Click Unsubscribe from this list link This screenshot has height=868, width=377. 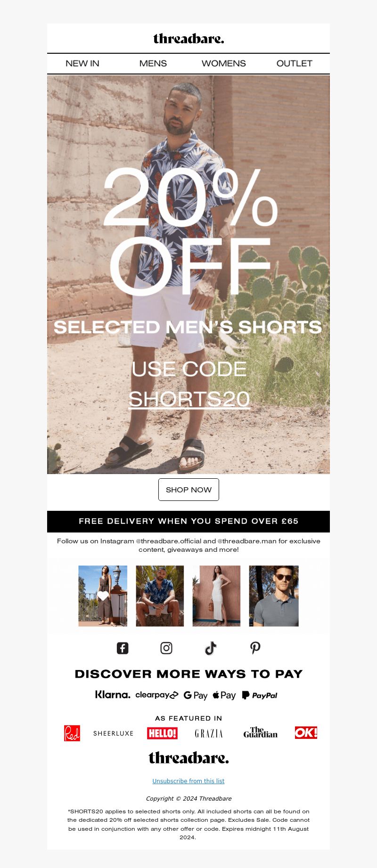point(188,781)
